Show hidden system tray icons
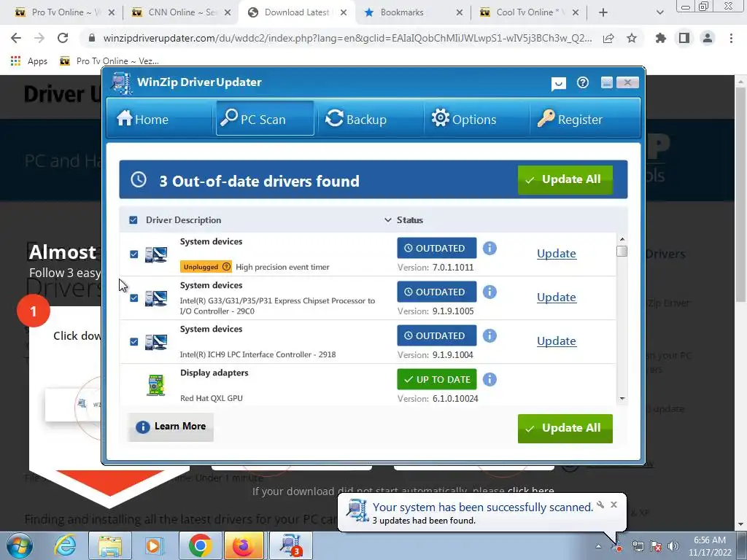The image size is (747, 560). point(598,546)
